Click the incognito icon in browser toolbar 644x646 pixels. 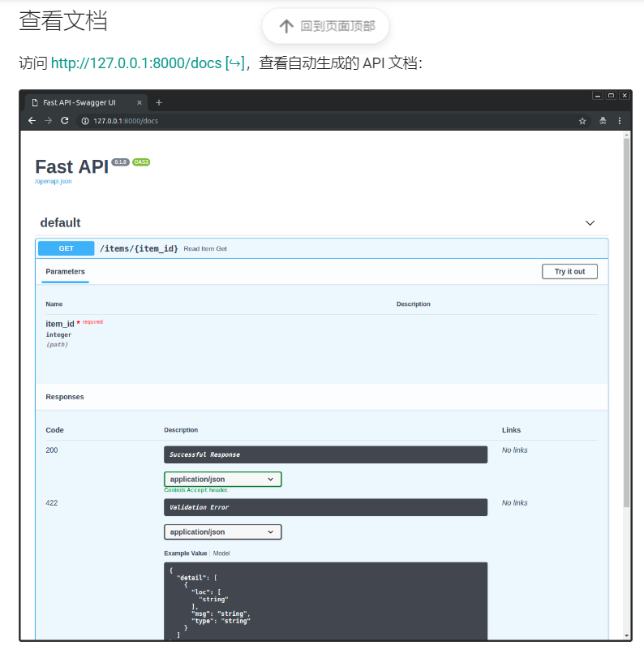603,121
